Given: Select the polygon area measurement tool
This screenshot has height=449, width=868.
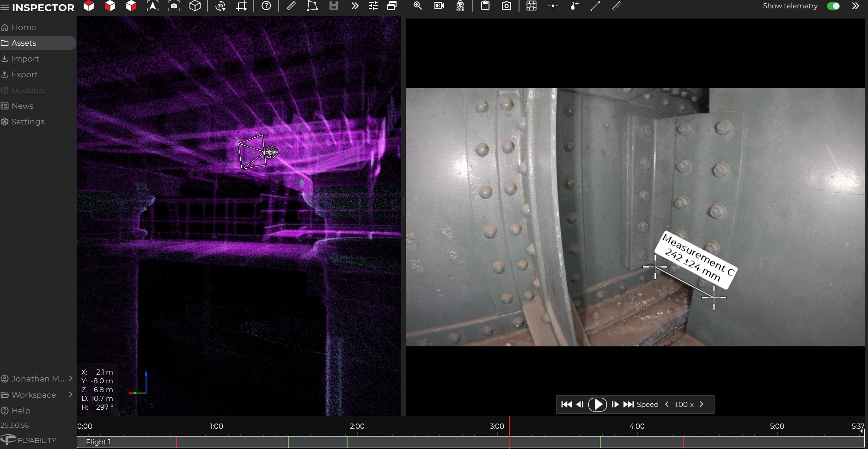Looking at the screenshot, I should (312, 6).
